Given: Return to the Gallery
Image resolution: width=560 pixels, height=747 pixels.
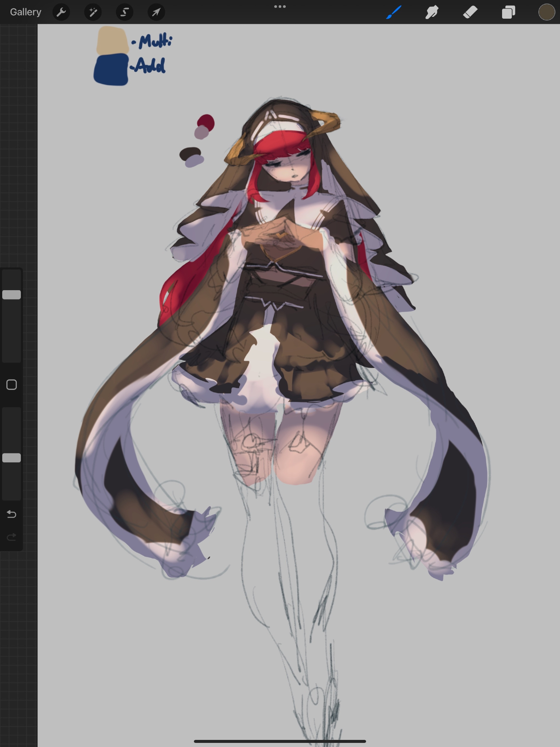Looking at the screenshot, I should click(x=25, y=12).
